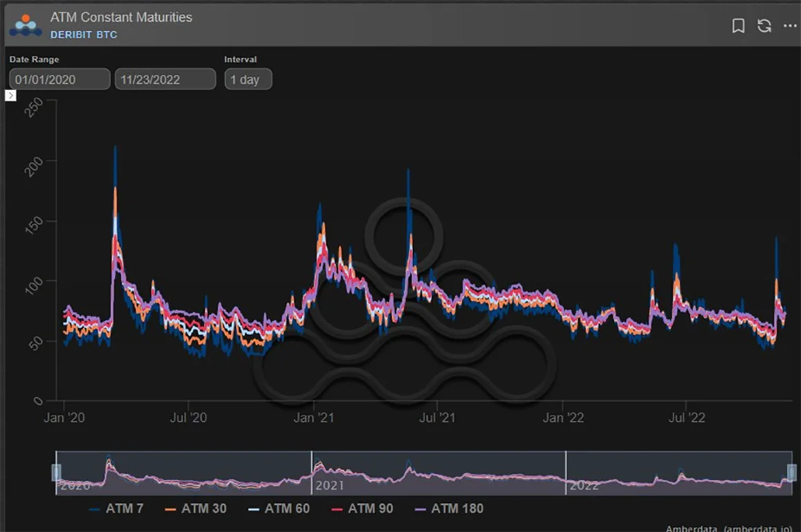Click the Jul '22 x-axis label
801x532 pixels.
(687, 418)
